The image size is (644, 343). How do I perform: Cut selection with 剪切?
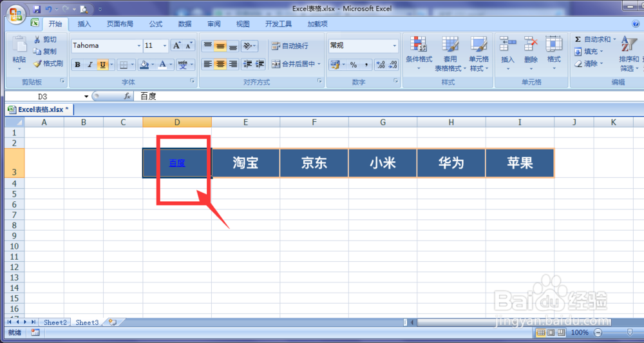(x=45, y=39)
